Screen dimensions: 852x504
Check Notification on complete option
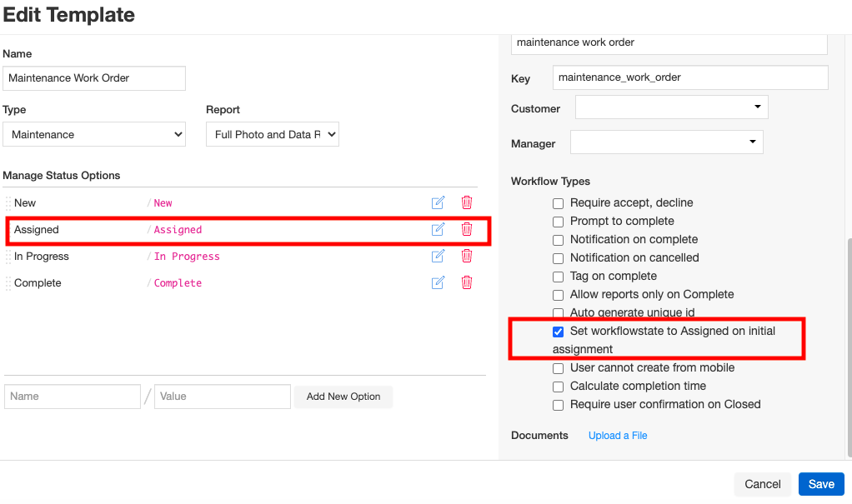[559, 240]
